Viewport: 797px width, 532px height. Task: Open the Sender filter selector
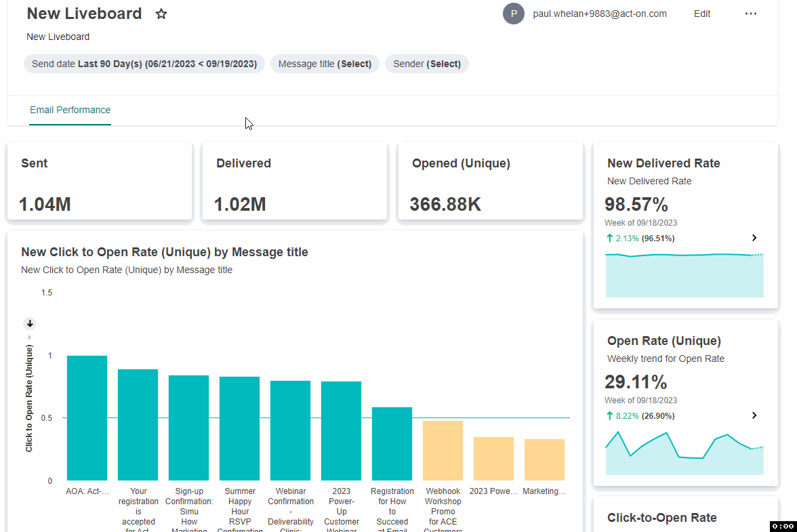(x=427, y=64)
